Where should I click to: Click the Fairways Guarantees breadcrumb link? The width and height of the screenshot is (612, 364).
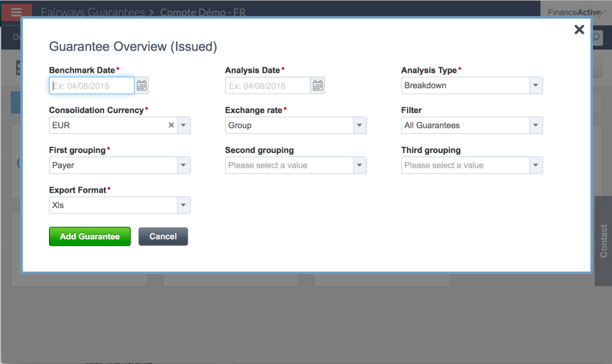click(93, 12)
